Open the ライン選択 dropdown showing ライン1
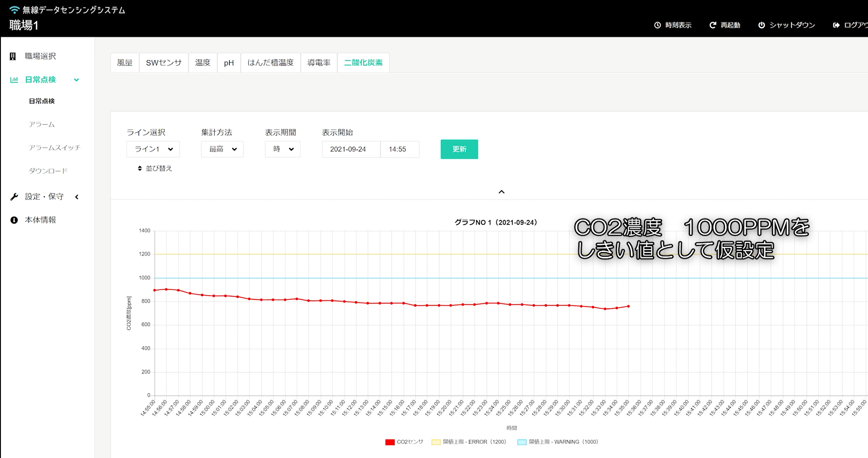 click(x=153, y=149)
